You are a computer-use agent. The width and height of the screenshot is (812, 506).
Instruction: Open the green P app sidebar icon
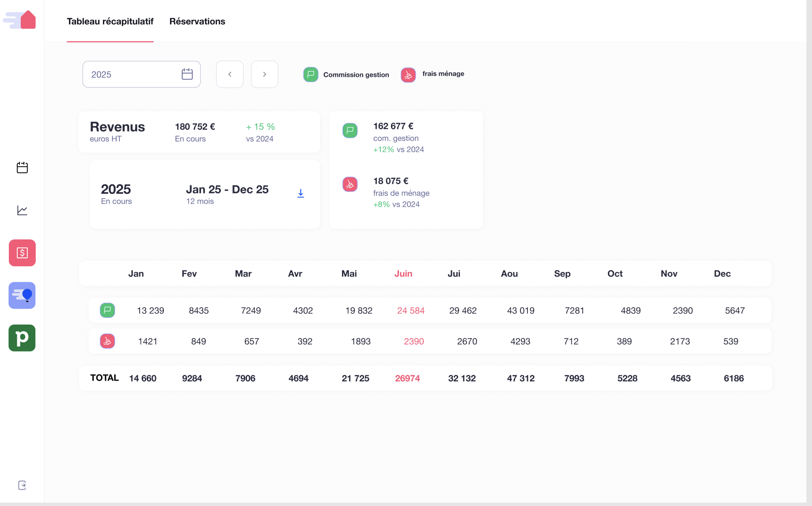tap(22, 338)
